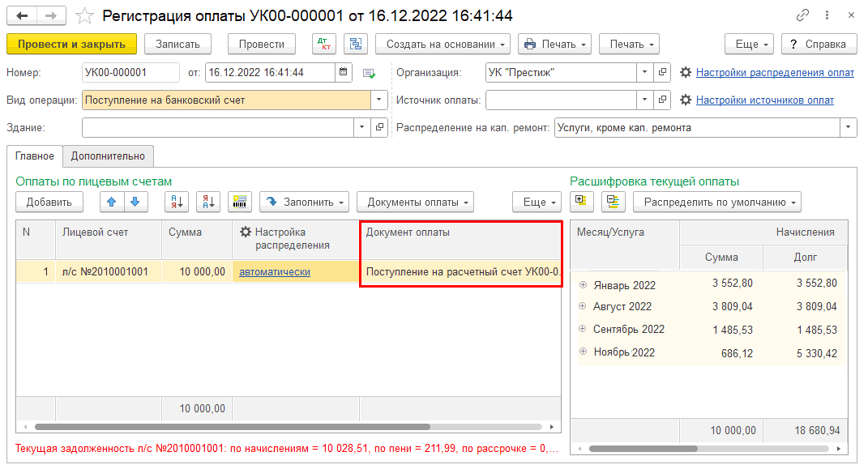Viewport: 868px width, 469px height.
Task: Expand the Ноябрь 2022 tree row
Action: click(x=583, y=352)
